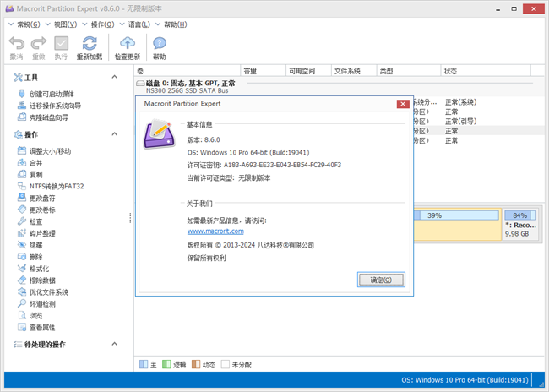Sort by File System (文件系统) column header
Image resolution: width=549 pixels, height=392 pixels.
354,71
